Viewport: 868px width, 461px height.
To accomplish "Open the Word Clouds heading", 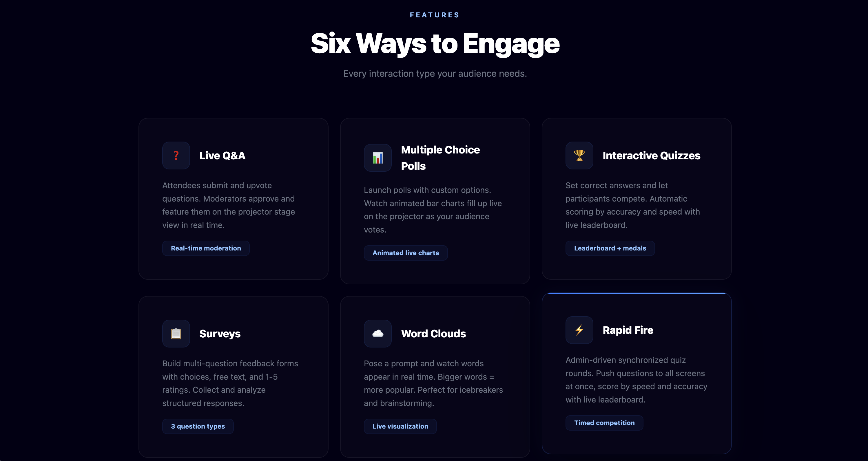I will coord(433,334).
